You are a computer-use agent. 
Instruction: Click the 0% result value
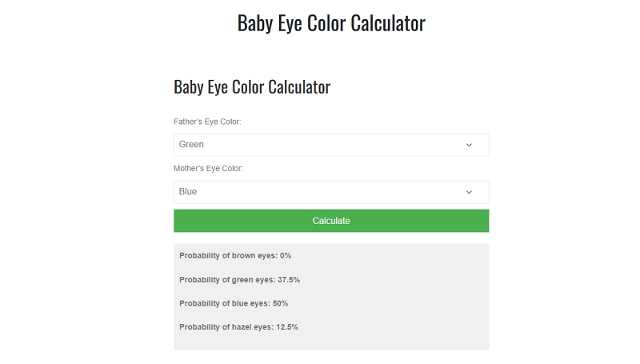click(x=286, y=256)
